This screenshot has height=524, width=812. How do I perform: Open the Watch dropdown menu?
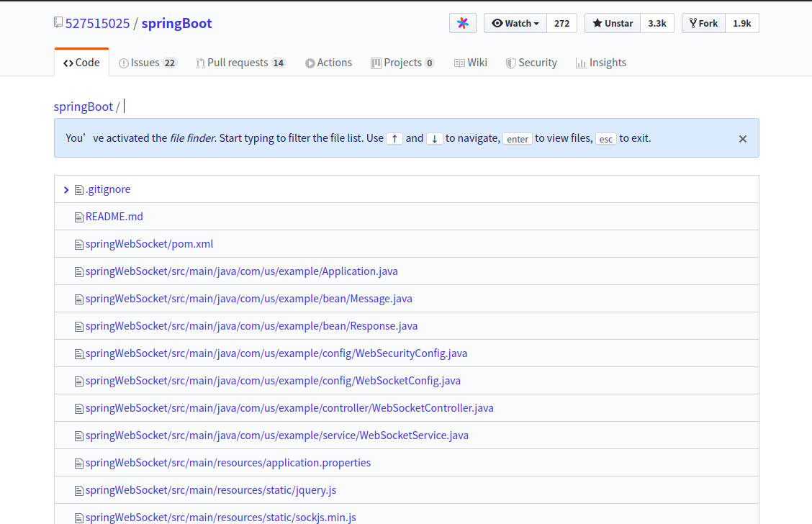pos(515,23)
